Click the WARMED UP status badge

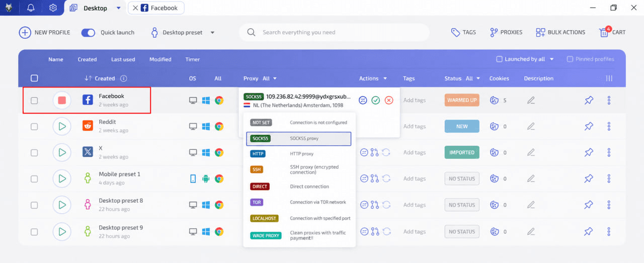pyautogui.click(x=462, y=100)
